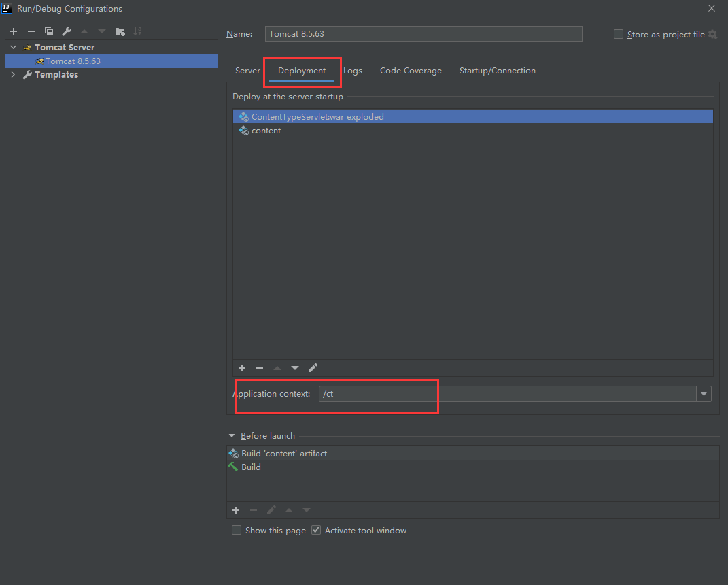728x585 pixels.
Task: Edit deployment artifact with pencil icon
Action: click(x=313, y=368)
